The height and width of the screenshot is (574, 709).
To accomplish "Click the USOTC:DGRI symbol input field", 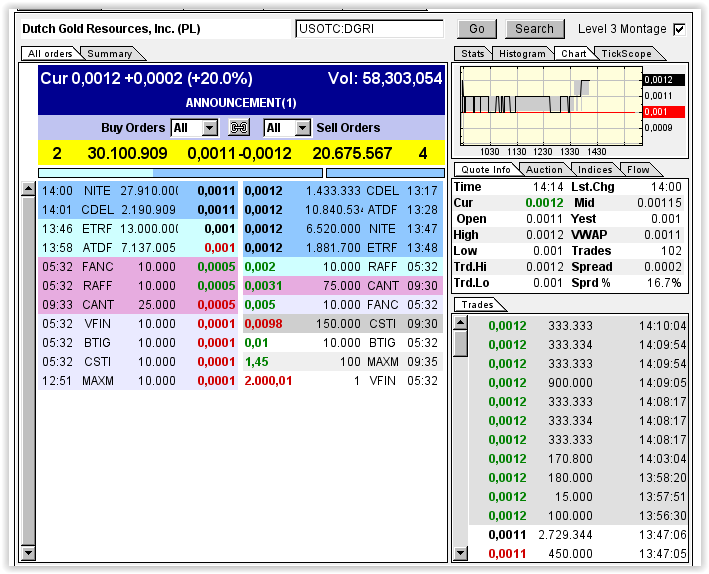I will pos(369,29).
